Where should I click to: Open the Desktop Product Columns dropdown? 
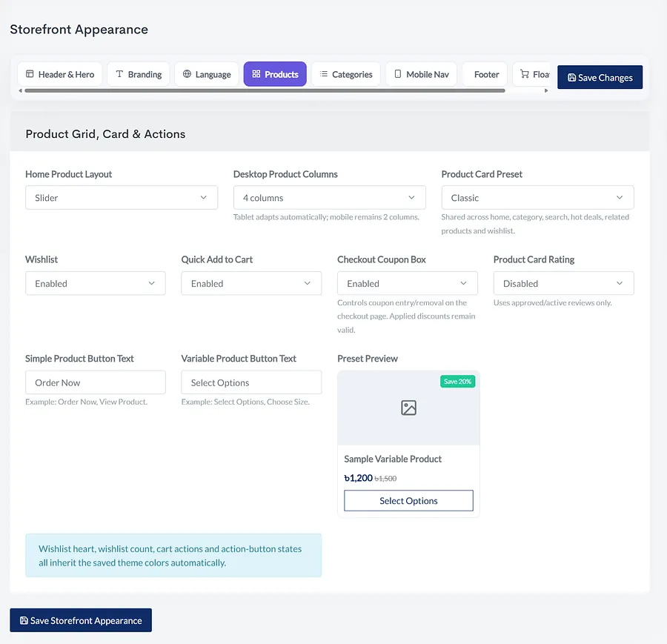pos(329,197)
